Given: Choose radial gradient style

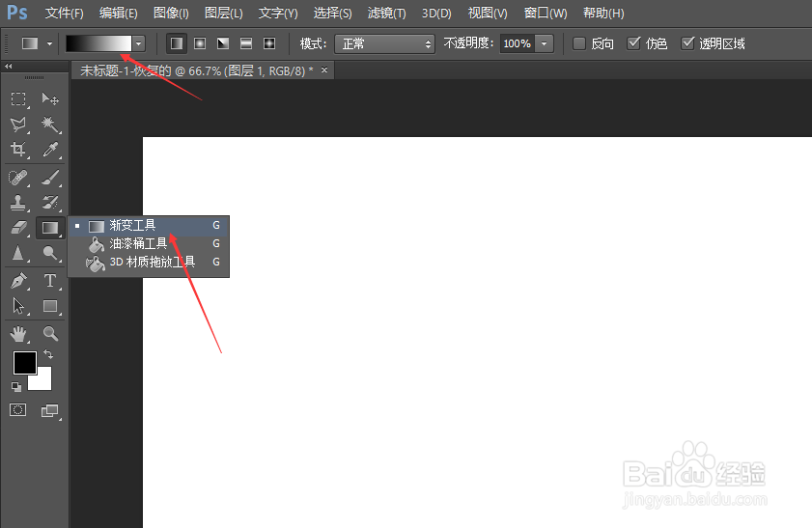Looking at the screenshot, I should [200, 43].
